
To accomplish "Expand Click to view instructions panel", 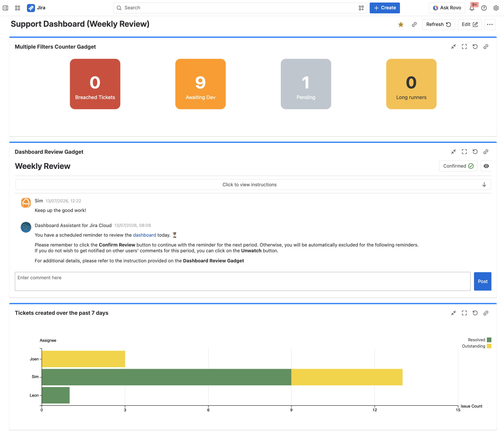I will tap(253, 184).
